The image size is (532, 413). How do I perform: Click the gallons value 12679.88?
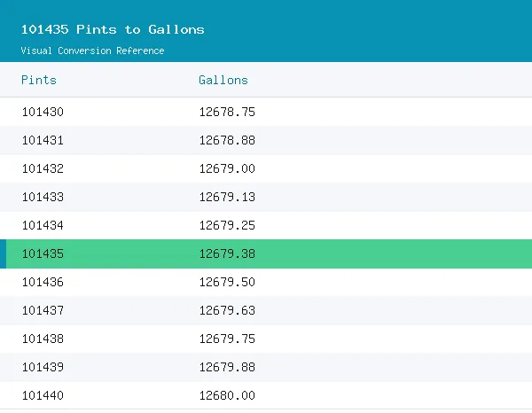(227, 367)
